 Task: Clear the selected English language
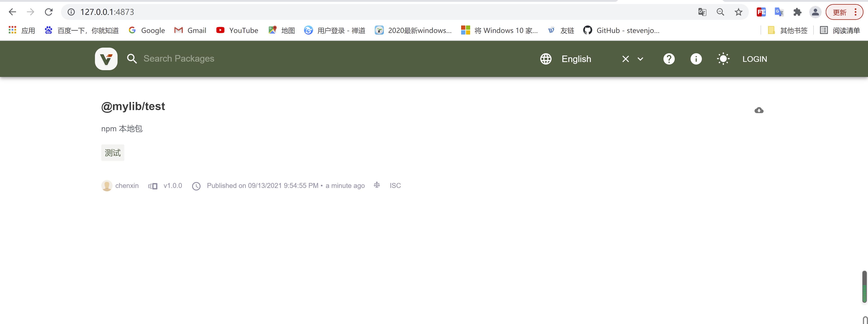point(625,59)
